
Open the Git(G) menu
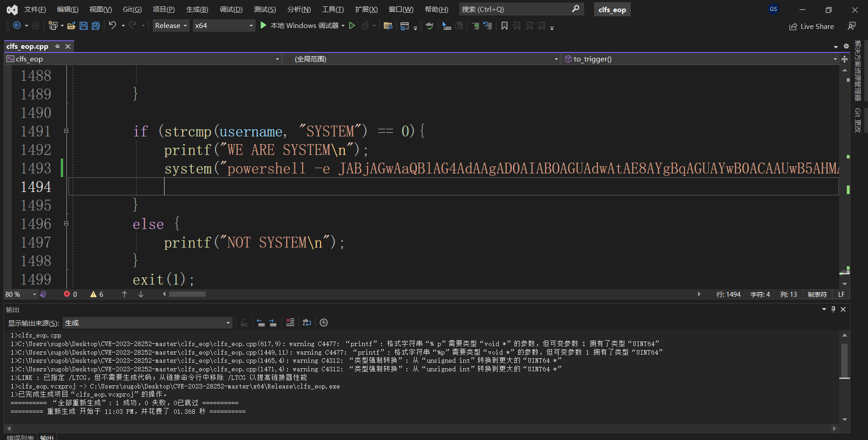(x=132, y=9)
